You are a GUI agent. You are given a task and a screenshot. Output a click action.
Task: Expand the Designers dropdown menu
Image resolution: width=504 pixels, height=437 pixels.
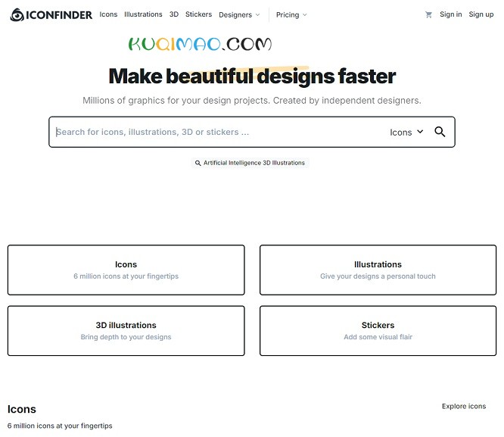239,15
